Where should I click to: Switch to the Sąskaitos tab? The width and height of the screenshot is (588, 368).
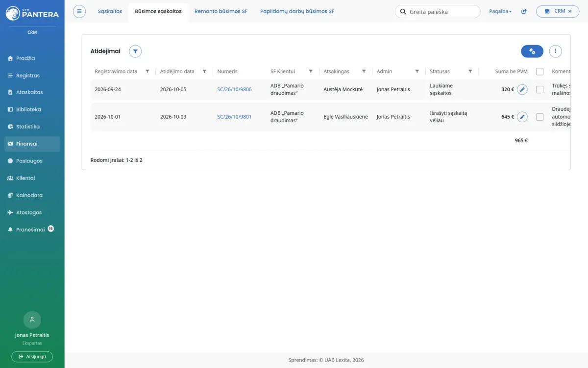tap(110, 11)
